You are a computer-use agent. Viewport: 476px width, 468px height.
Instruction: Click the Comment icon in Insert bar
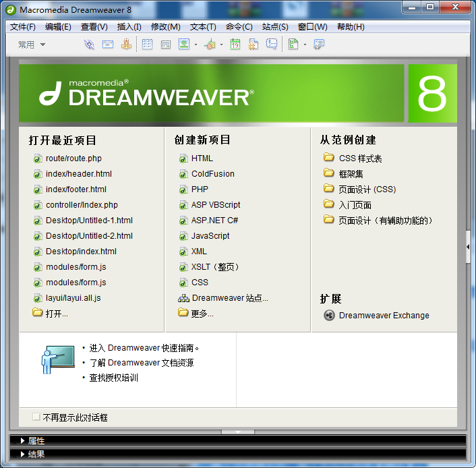coord(271,45)
